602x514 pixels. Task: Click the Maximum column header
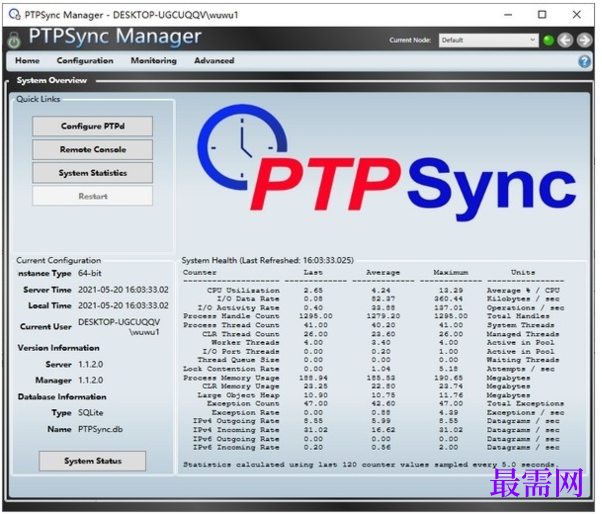(x=451, y=273)
